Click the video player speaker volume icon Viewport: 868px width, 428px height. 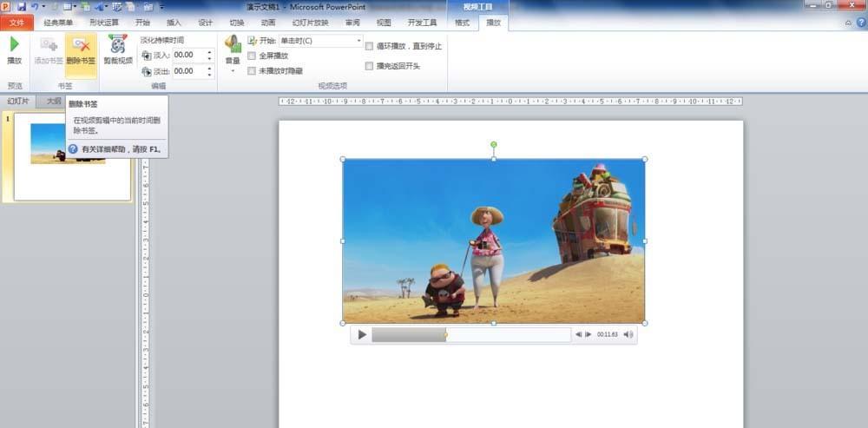[x=628, y=334]
